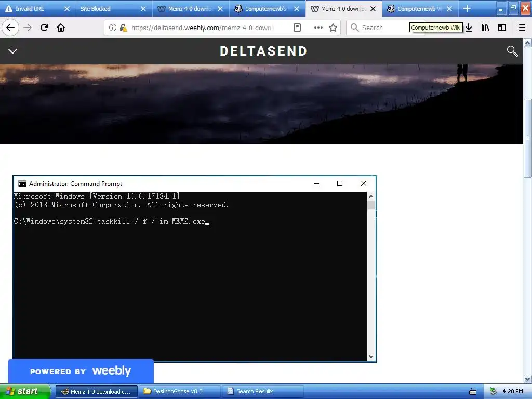
Task: Click the network system tray icon
Action: tap(494, 391)
